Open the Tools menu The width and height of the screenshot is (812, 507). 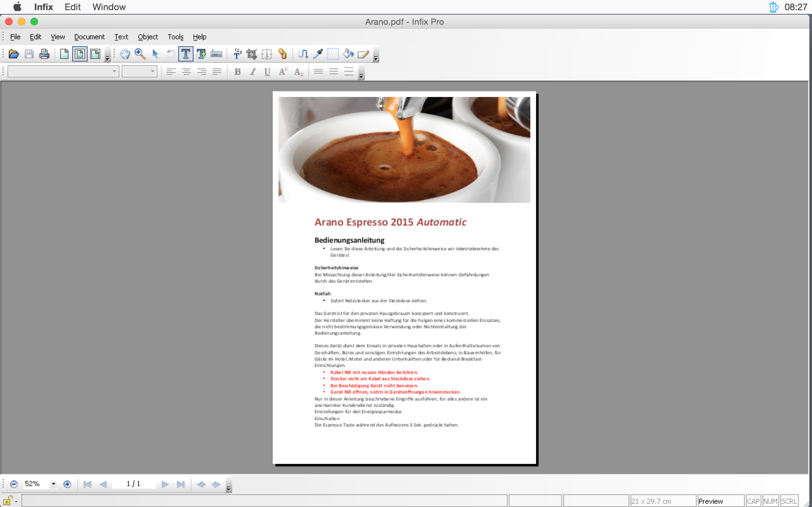(175, 37)
